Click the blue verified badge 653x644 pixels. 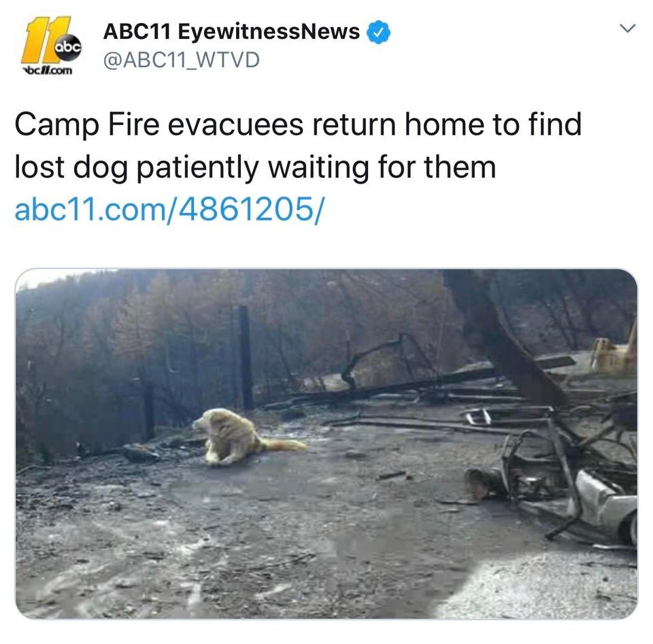pyautogui.click(x=378, y=32)
